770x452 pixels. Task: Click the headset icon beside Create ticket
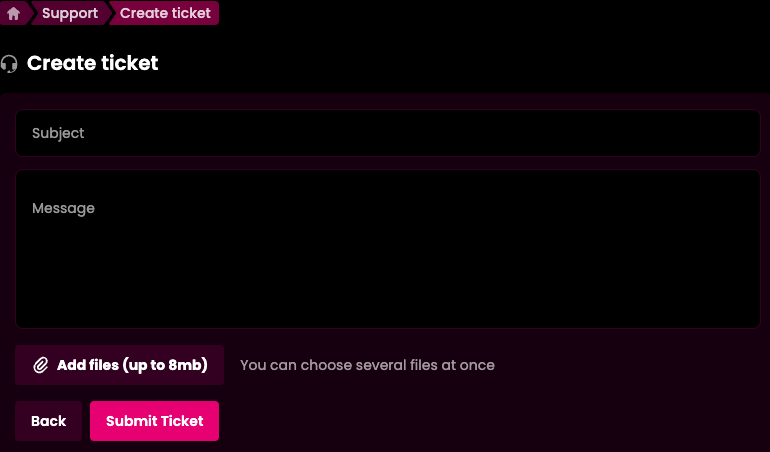9,64
